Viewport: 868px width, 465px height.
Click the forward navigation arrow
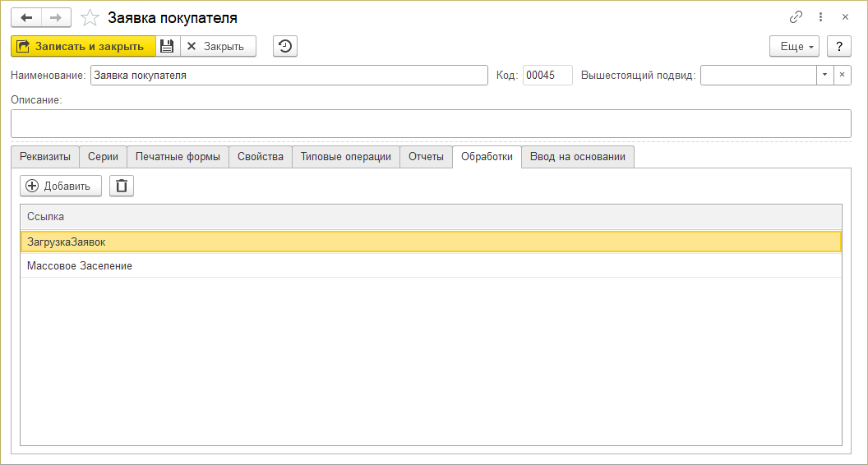[56, 18]
